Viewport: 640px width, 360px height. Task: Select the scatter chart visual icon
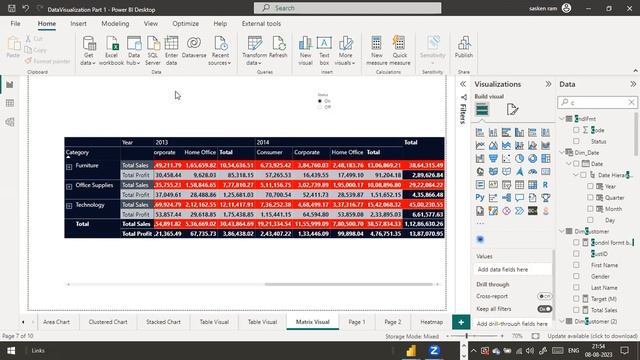(x=506, y=158)
